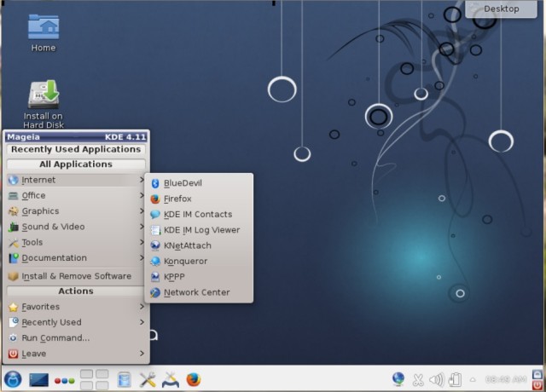Open the wrench-and-screwdriver settings panel icon
This screenshot has width=546, height=392.
point(148,380)
